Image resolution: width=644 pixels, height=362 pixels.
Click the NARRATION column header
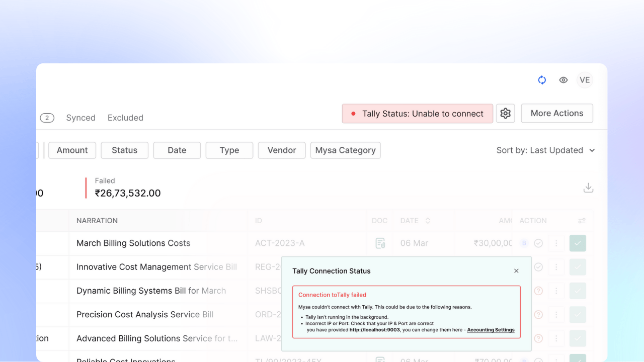(97, 221)
